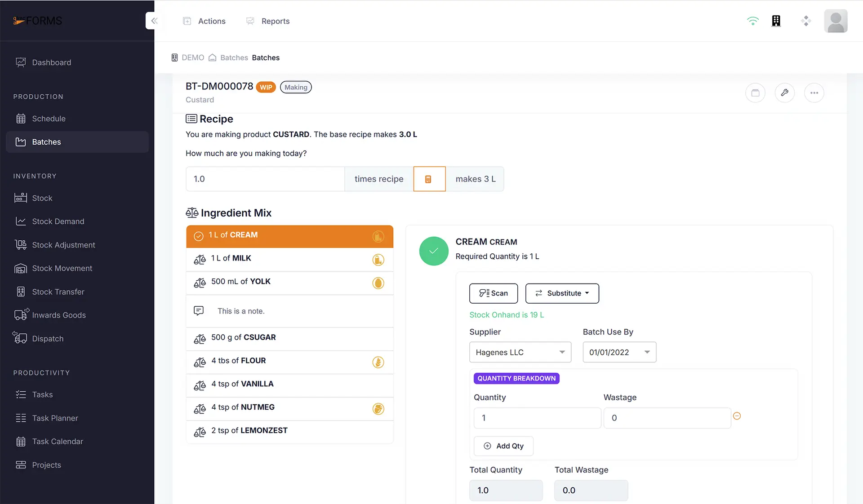Screen dimensions: 863x504
Task: Toggle the green CREAM completed checkmark
Action: click(433, 251)
